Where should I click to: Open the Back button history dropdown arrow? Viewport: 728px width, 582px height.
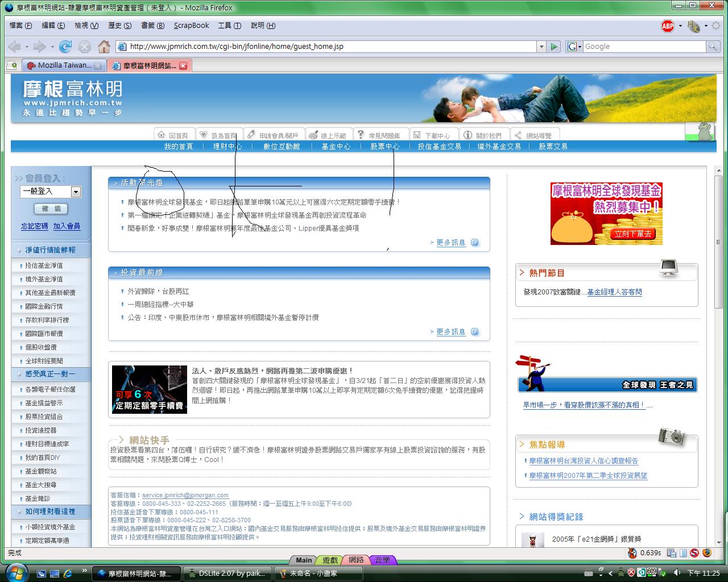pyautogui.click(x=27, y=47)
